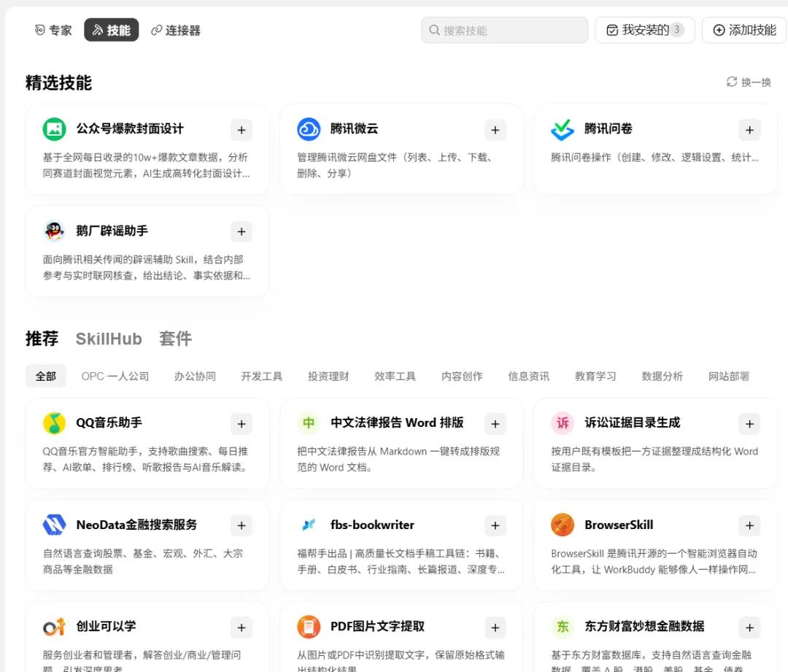Filter by 网站部署 category
Screen dimensions: 788x672
pos(729,376)
